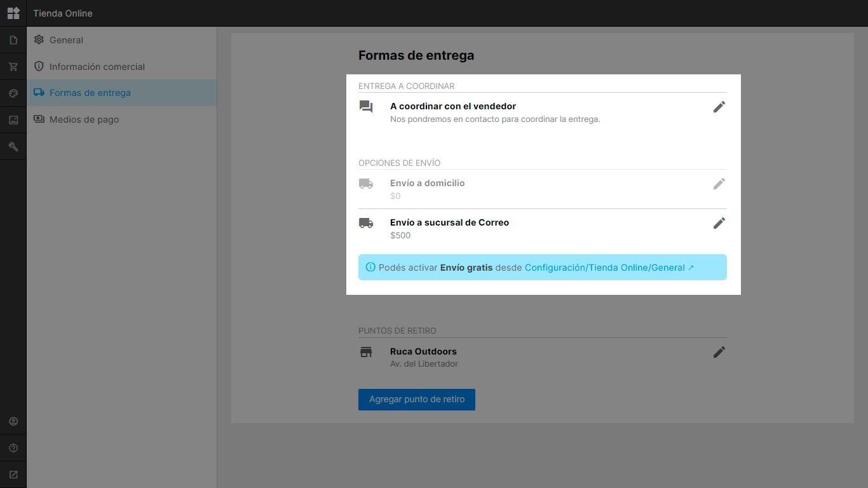The height and width of the screenshot is (488, 868).
Task: Click 'ENTREGA A COORDINAR' section label
Action: click(x=407, y=86)
